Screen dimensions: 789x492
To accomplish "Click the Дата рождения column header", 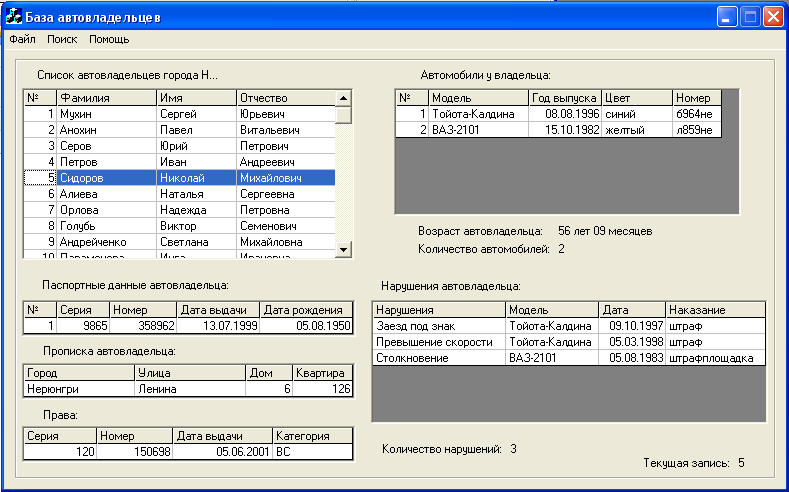I will point(306,310).
